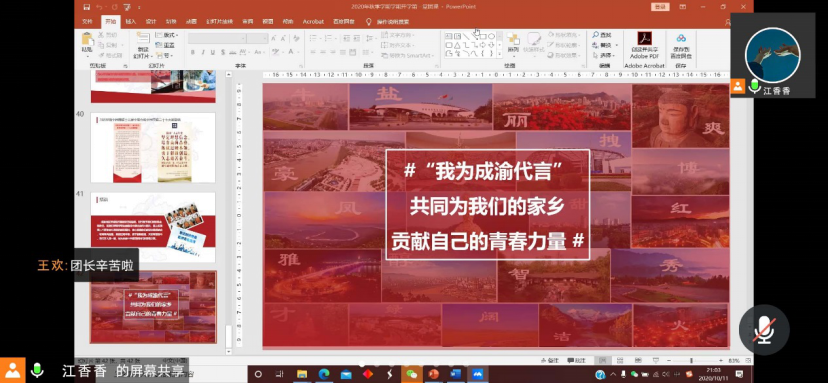Open WeChat from the Windows taskbar
This screenshot has height=383, width=828.
(x=411, y=375)
